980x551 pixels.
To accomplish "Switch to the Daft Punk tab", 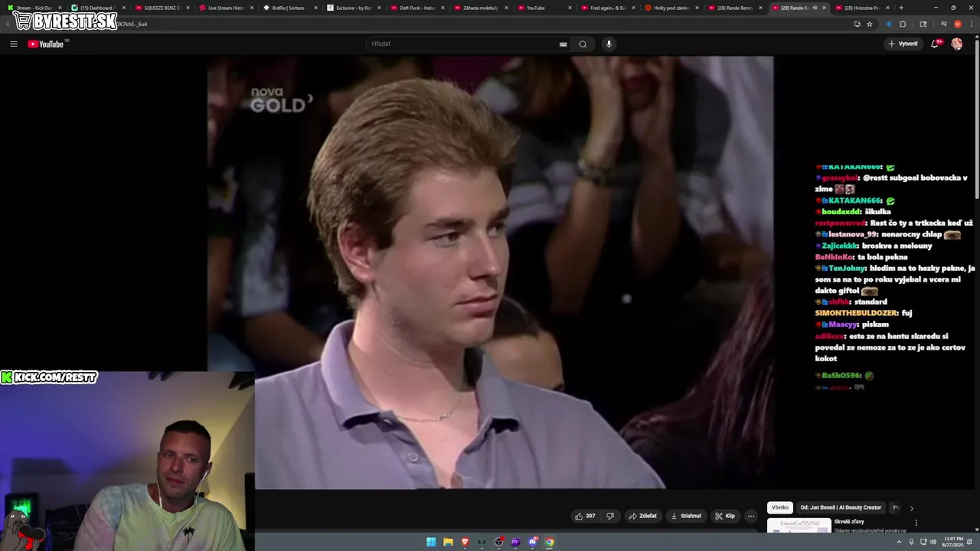I will click(417, 8).
